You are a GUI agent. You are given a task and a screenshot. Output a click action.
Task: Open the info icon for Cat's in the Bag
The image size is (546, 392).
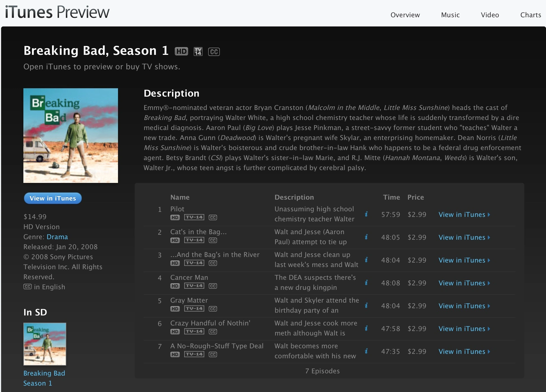367,237
